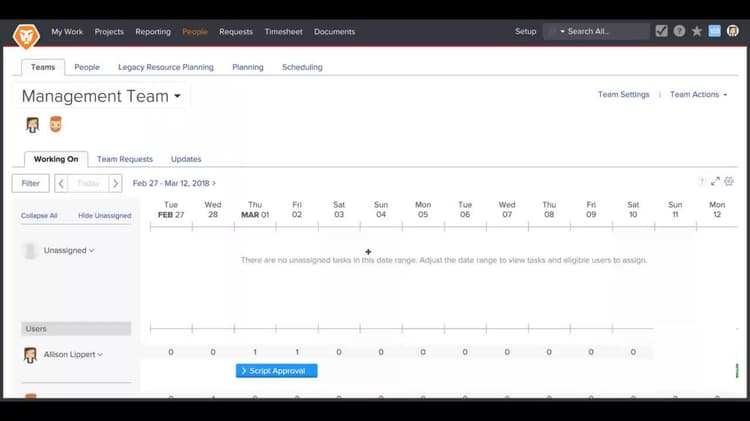Open the help question mark icon
Viewport: 750px width, 421px height.
coord(679,31)
